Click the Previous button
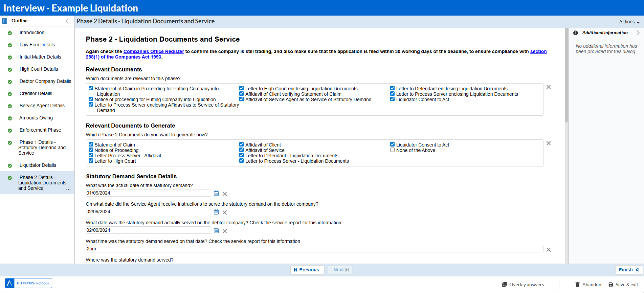The width and height of the screenshot is (644, 293). [x=307, y=270]
